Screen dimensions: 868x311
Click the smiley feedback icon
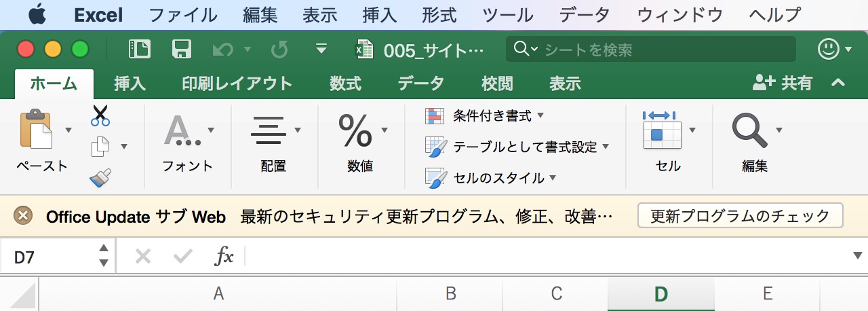[x=827, y=49]
